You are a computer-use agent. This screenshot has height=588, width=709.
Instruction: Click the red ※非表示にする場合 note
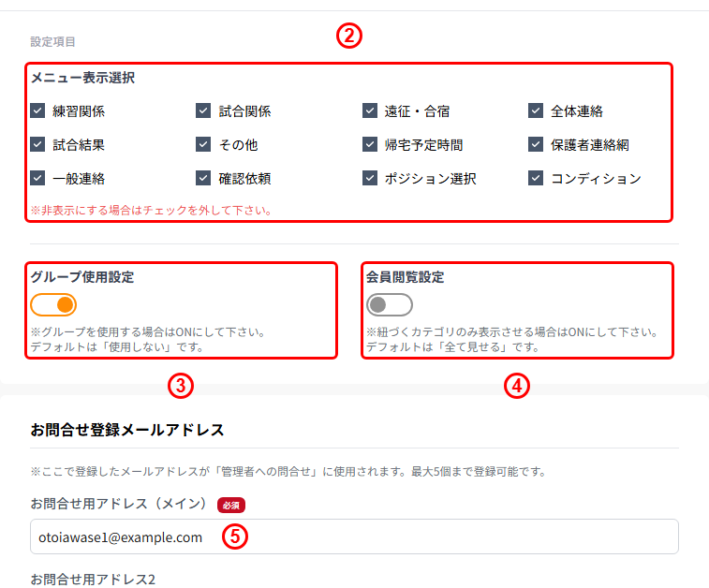point(151,210)
